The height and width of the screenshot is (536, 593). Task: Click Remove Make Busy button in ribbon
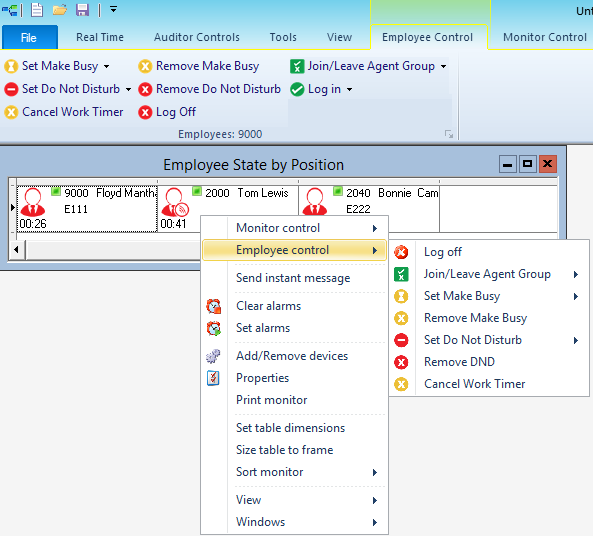click(x=199, y=67)
